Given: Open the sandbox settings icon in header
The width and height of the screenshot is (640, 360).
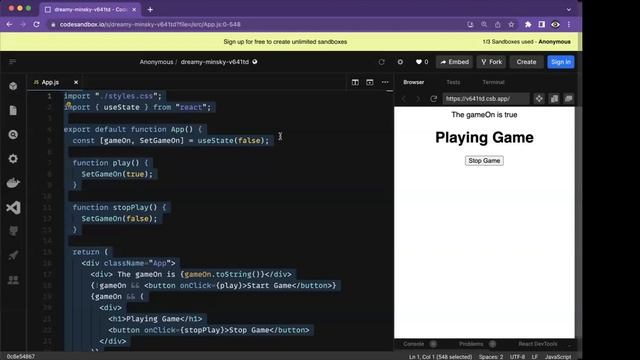Looking at the screenshot, I should (400, 62).
